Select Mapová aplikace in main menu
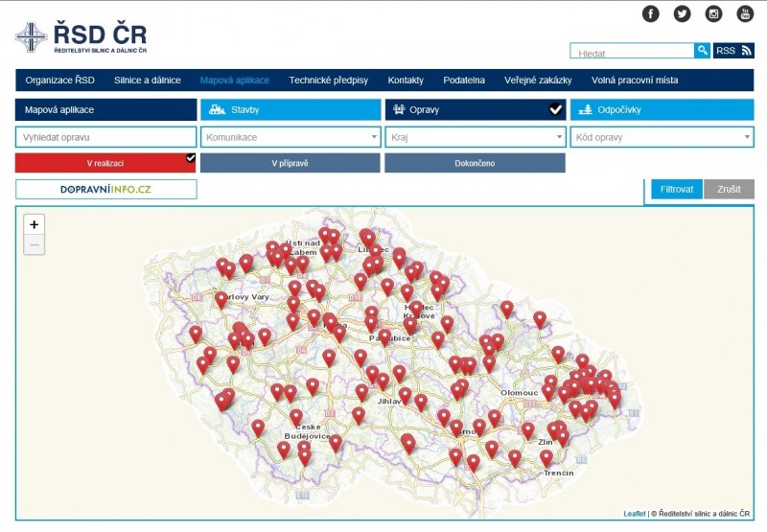Image resolution: width=767 pixels, height=532 pixels. tap(235, 81)
